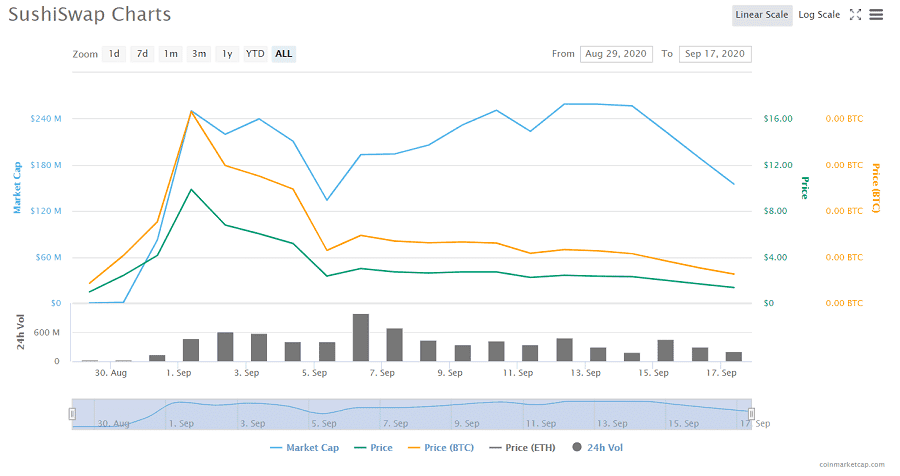Toggle fullscreen chart view icon

(x=855, y=15)
